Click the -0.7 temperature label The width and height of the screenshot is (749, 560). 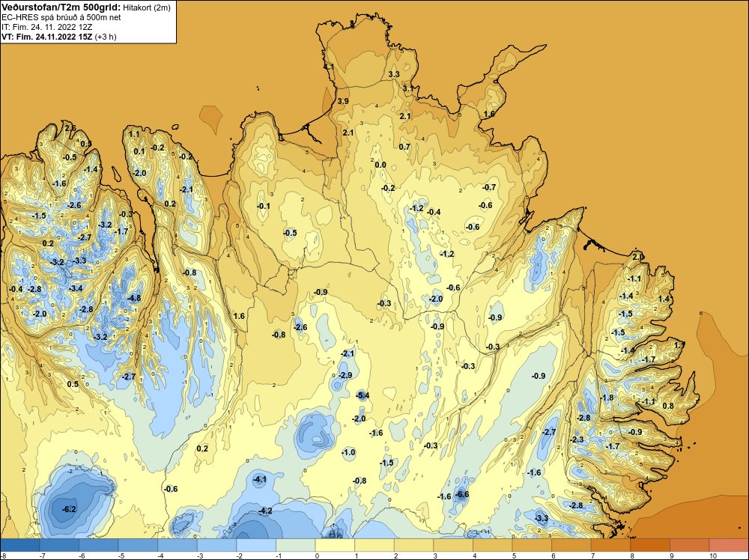[x=489, y=188]
